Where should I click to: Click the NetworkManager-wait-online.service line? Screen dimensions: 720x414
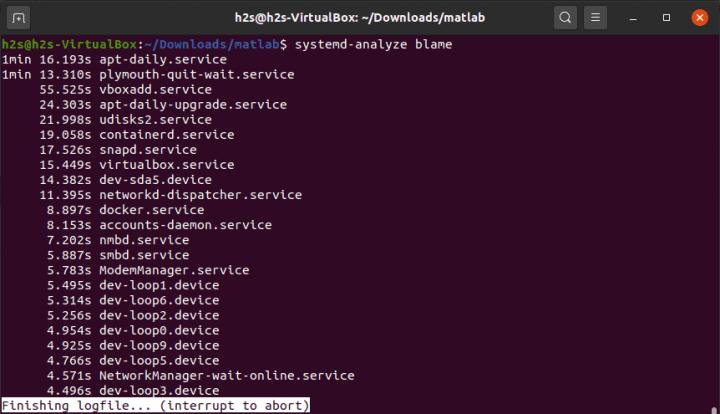click(x=226, y=375)
